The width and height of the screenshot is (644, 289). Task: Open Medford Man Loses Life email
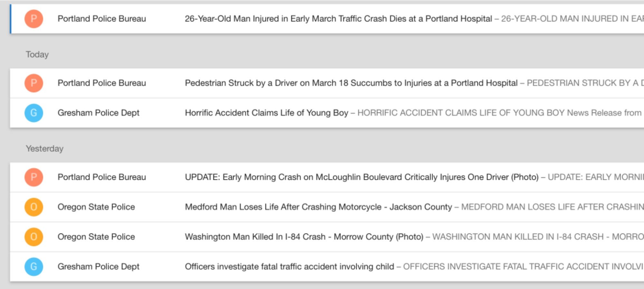coord(327,207)
